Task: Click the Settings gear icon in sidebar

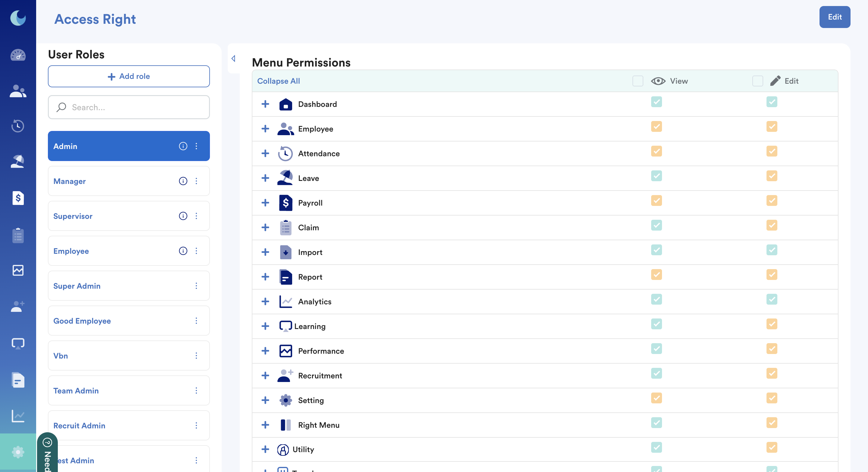Action: coord(18,452)
